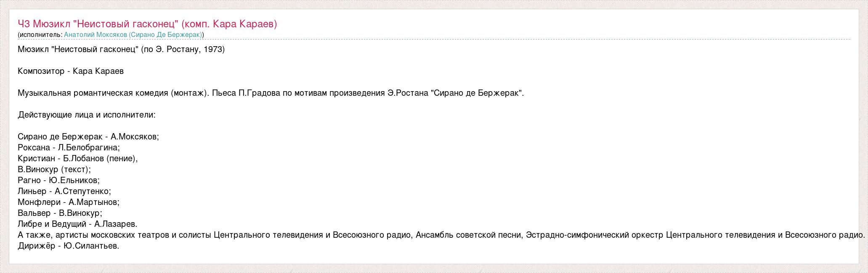The image size is (868, 273).
Task: Click the "Сирано де Бержерак - А.Моксяков" line
Action: tap(88, 137)
